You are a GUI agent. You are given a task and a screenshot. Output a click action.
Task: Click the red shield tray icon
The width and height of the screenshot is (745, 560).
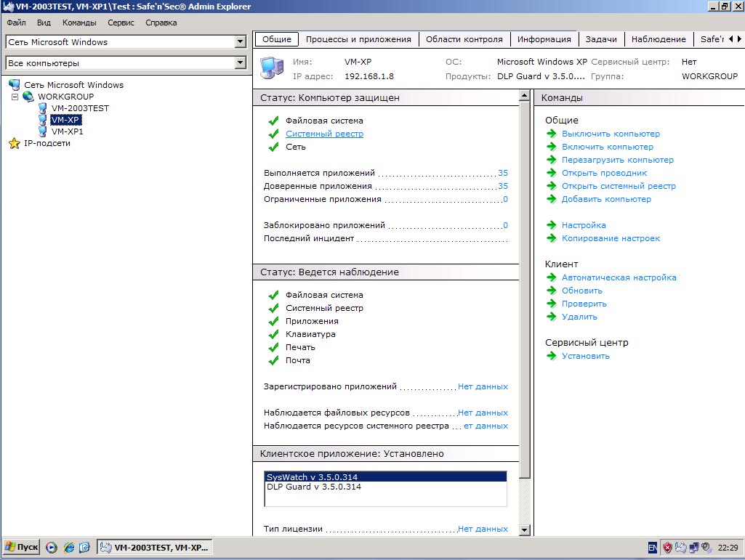pyautogui.click(x=667, y=548)
